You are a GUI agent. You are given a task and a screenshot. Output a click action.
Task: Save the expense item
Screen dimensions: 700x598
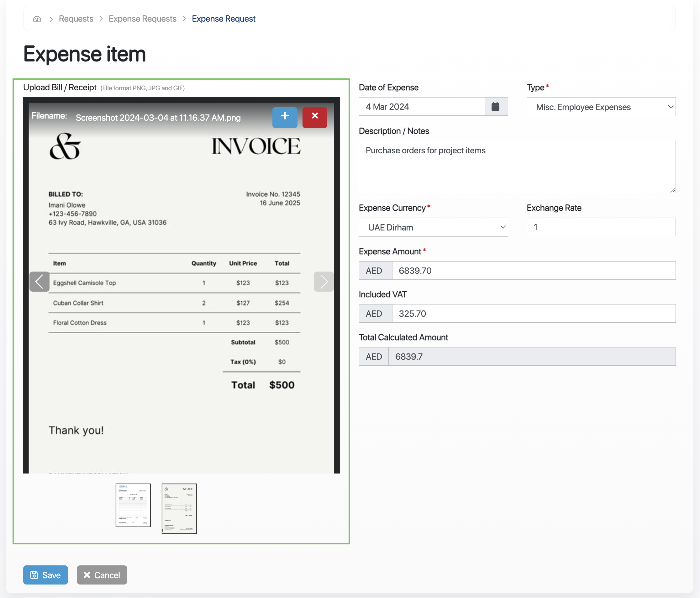click(45, 575)
